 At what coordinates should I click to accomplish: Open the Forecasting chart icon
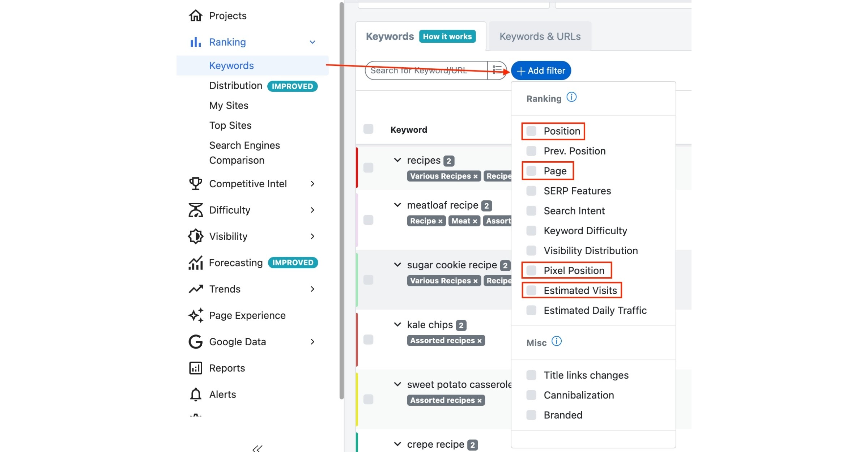click(195, 263)
